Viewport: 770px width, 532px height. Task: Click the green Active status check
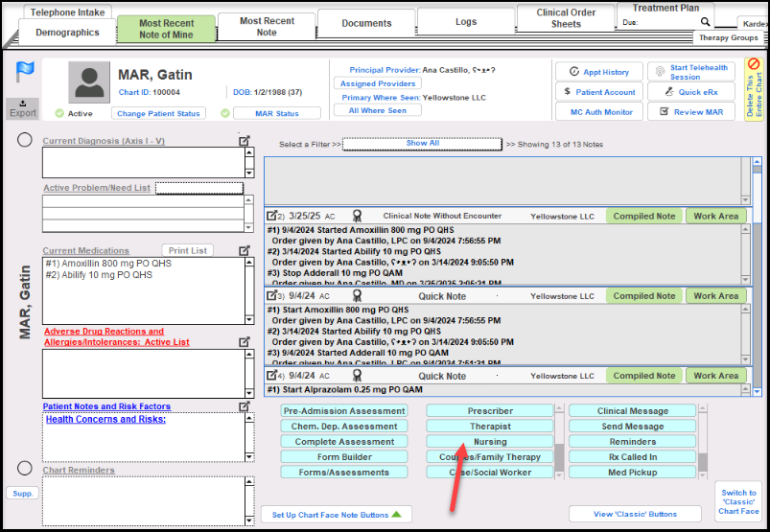pyautogui.click(x=59, y=113)
